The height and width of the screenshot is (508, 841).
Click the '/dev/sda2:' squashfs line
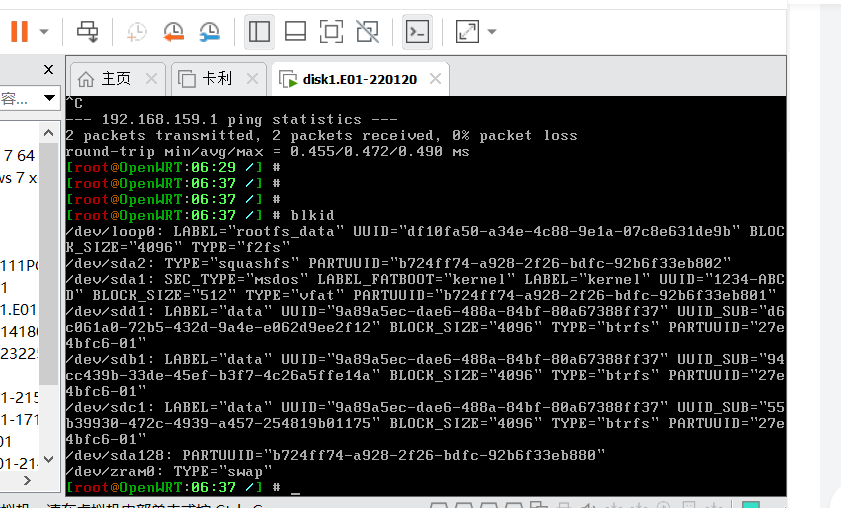pos(398,263)
